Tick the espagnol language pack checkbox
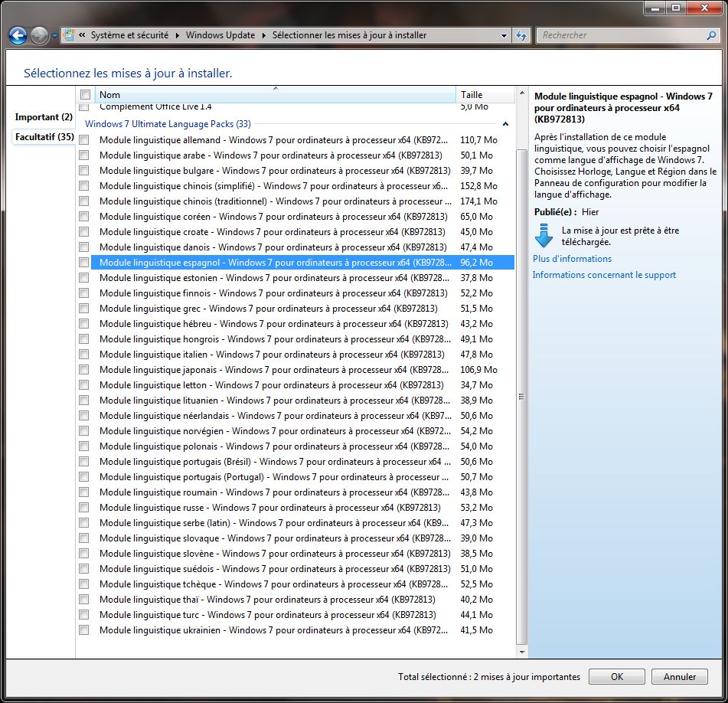This screenshot has width=728, height=703. click(84, 263)
